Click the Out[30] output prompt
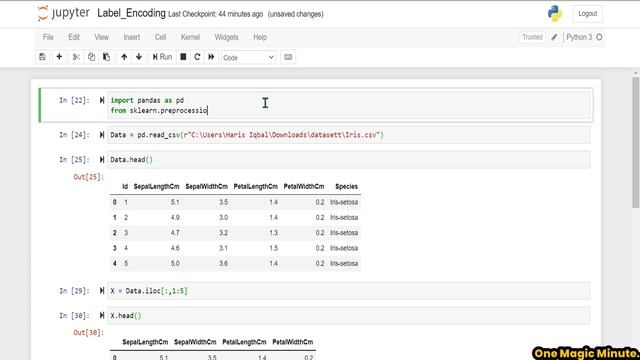The image size is (640, 360). [x=89, y=333]
